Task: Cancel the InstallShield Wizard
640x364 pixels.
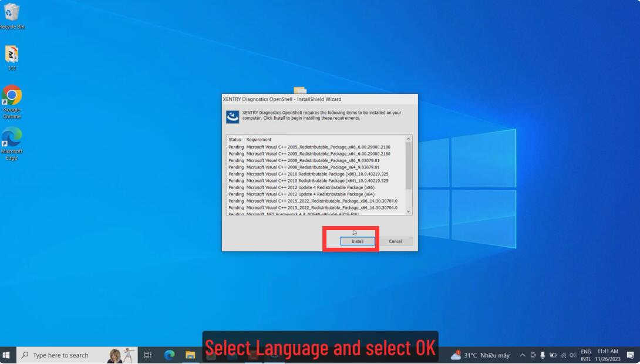Action: click(395, 241)
